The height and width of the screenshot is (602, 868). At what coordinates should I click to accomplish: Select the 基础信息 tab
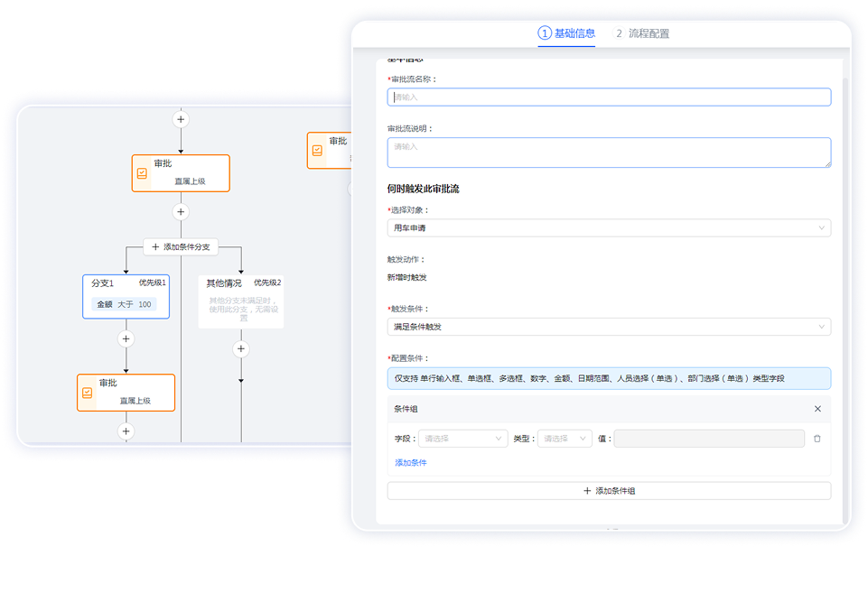coord(567,34)
